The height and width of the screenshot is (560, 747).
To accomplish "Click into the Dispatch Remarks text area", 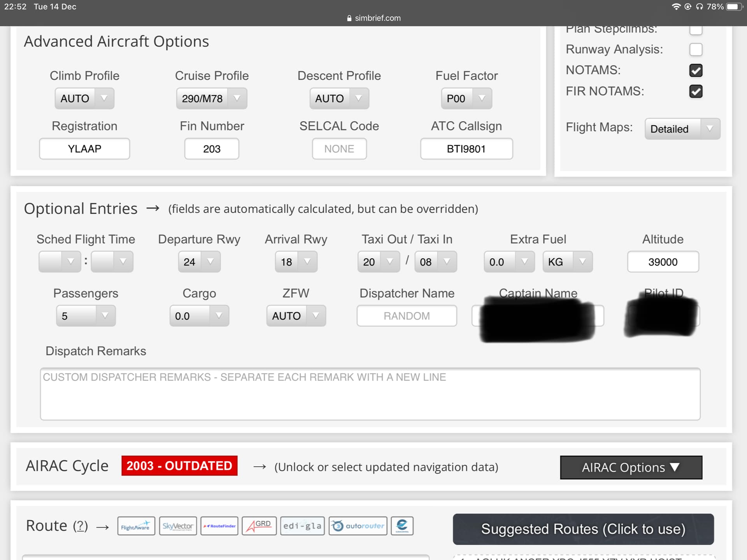I will click(370, 394).
